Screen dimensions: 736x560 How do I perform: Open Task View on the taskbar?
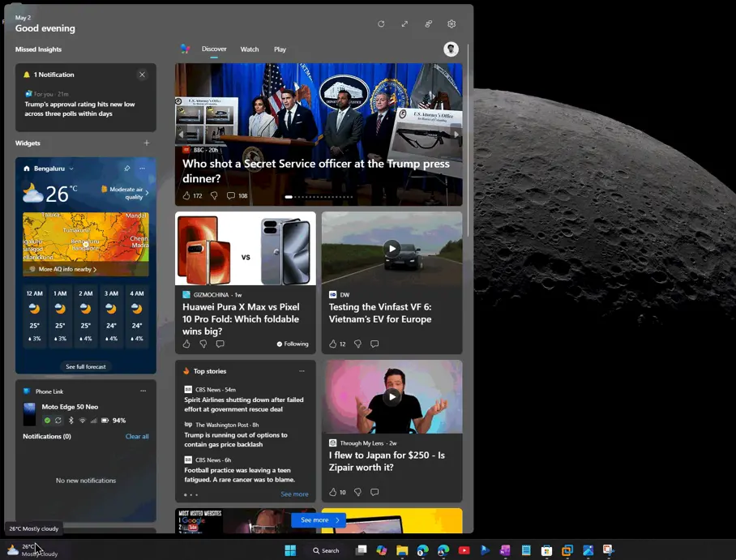coord(361,550)
